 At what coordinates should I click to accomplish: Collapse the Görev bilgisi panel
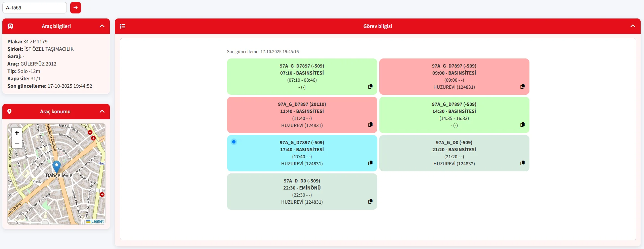tap(633, 26)
